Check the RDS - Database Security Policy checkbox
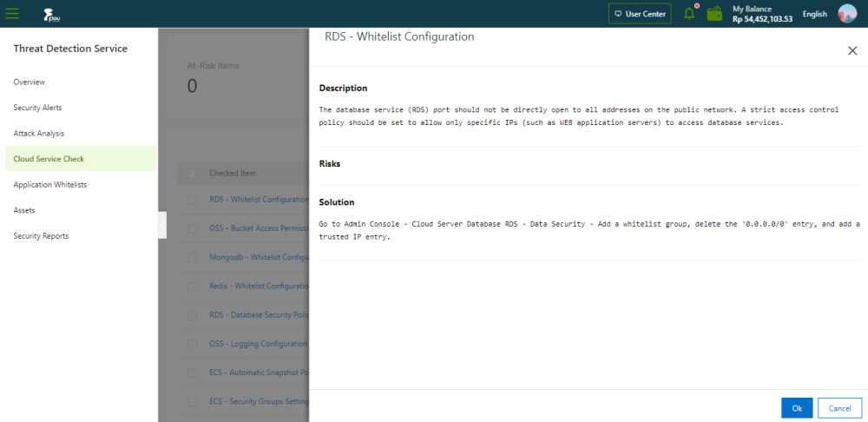 pos(192,315)
